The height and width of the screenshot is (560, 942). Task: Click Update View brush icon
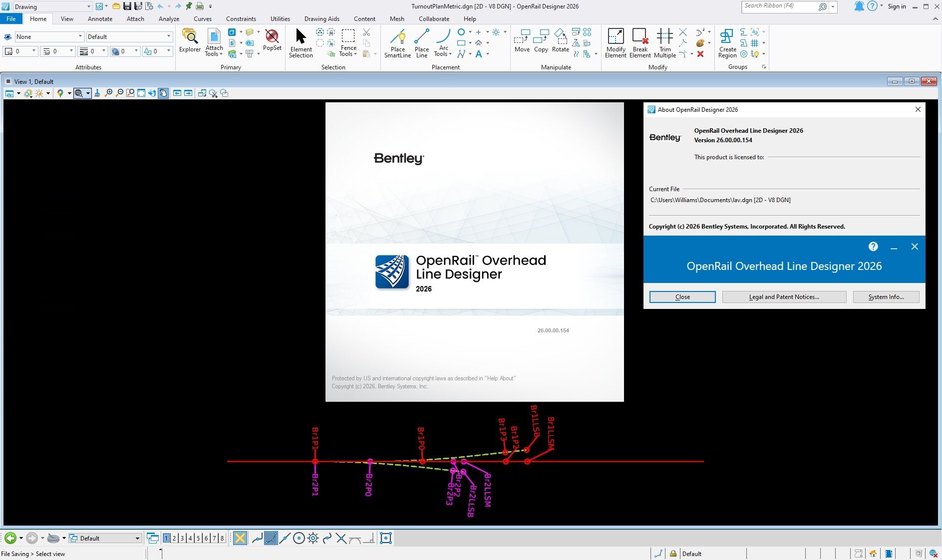click(97, 93)
